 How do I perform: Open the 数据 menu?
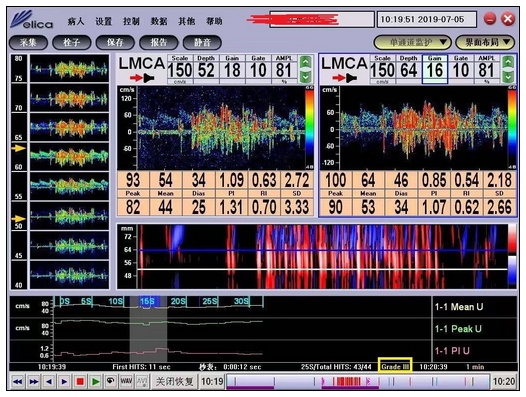(x=159, y=21)
